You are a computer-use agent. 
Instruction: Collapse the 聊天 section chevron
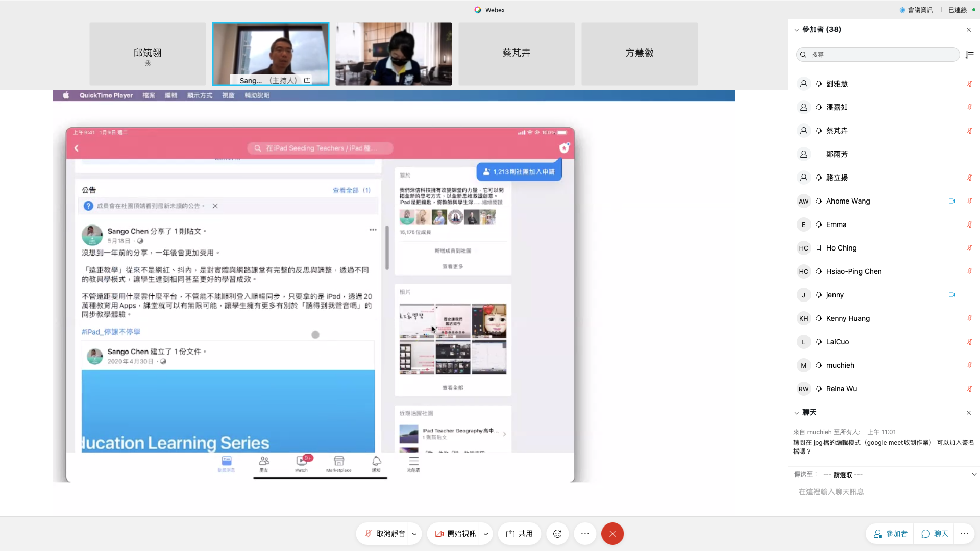click(x=796, y=413)
